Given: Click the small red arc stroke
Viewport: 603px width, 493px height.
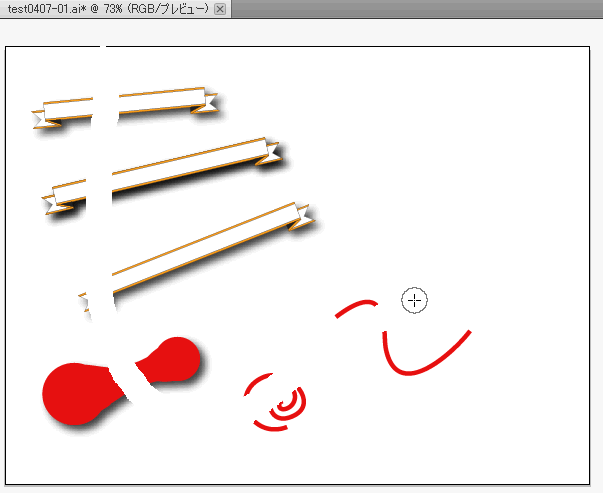Looking at the screenshot, I should [x=356, y=308].
